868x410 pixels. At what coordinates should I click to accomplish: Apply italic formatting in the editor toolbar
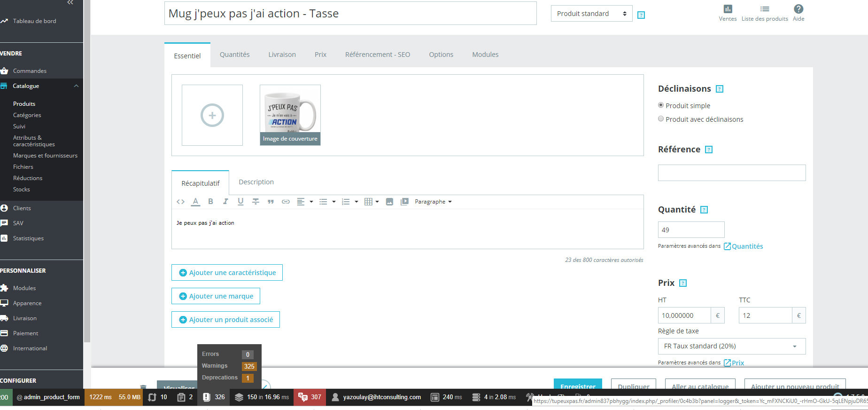(x=225, y=202)
